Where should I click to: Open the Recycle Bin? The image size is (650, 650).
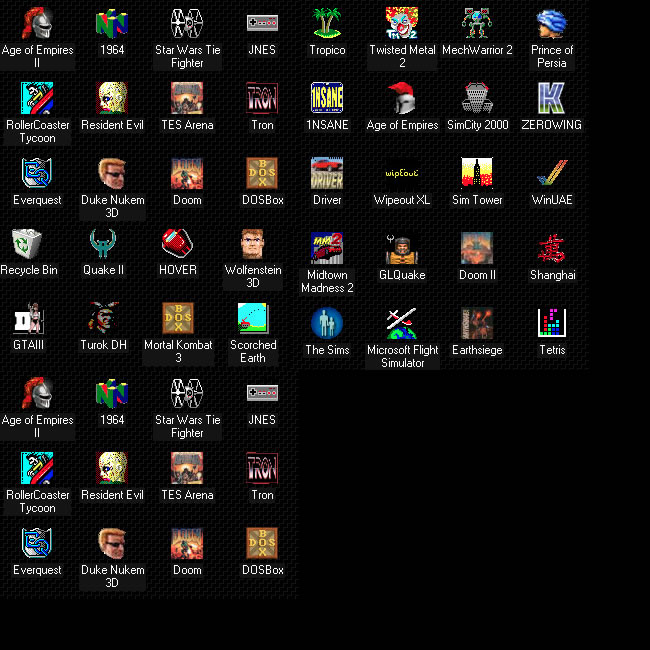[x=27, y=243]
